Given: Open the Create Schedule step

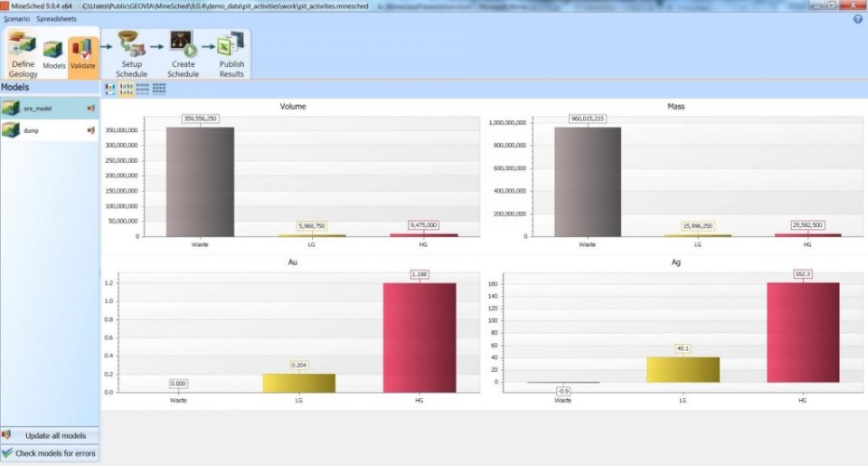Looking at the screenshot, I should 183,54.
